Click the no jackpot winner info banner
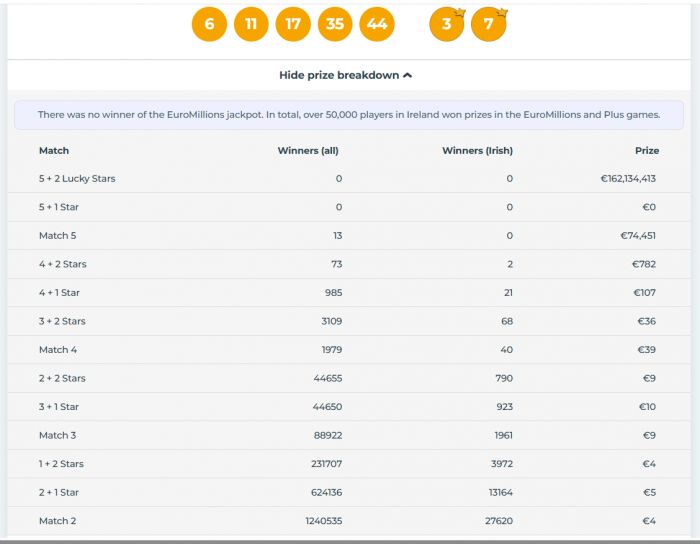Viewport: 700px width, 544px height. coord(349,115)
